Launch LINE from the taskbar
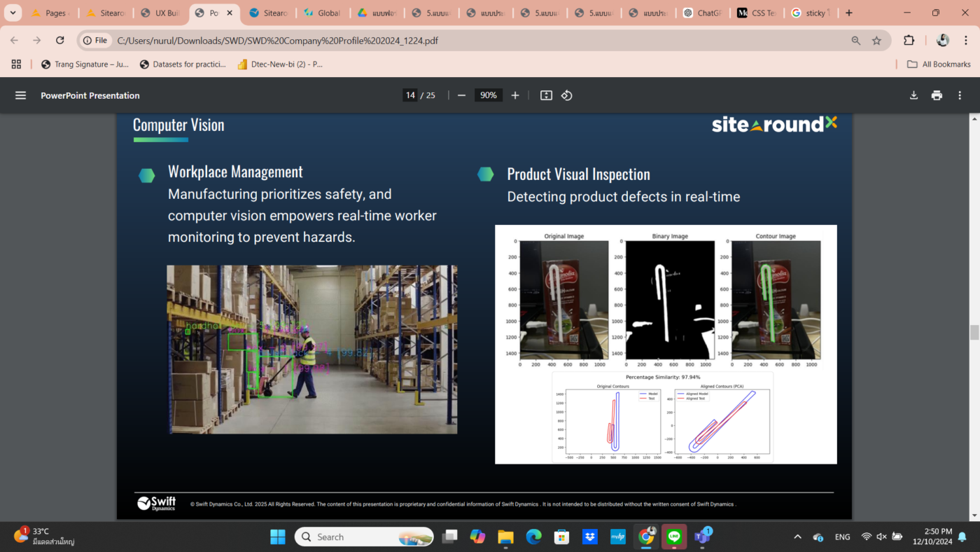 (x=673, y=537)
